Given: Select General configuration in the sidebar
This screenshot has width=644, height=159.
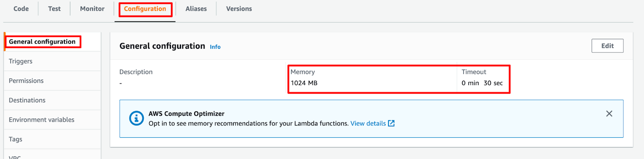Looking at the screenshot, I should (42, 42).
